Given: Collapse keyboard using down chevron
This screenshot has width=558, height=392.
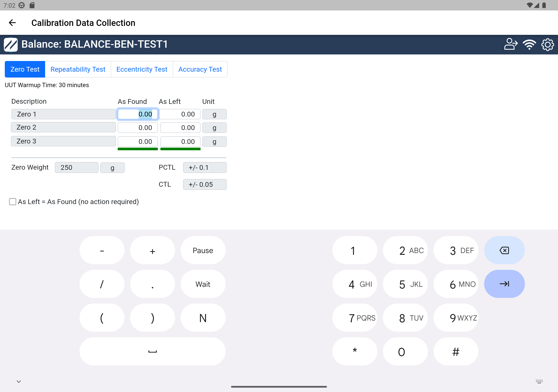Looking at the screenshot, I should pyautogui.click(x=19, y=381).
